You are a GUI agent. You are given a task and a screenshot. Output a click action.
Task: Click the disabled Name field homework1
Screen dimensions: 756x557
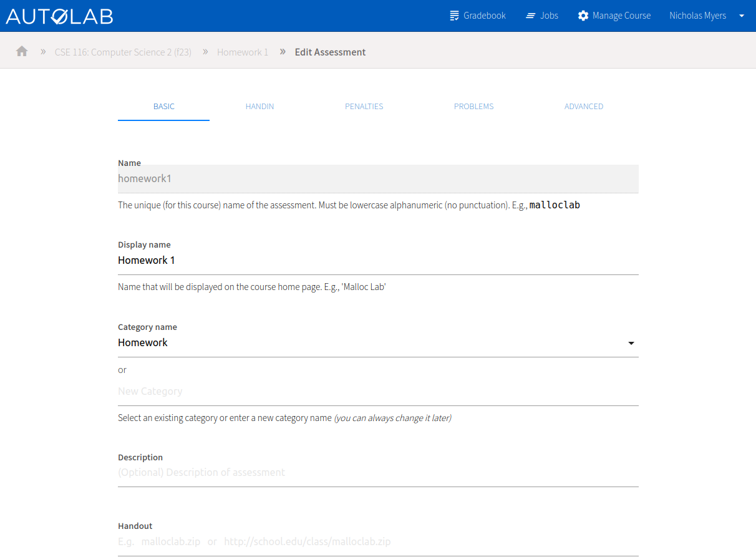[x=378, y=178]
